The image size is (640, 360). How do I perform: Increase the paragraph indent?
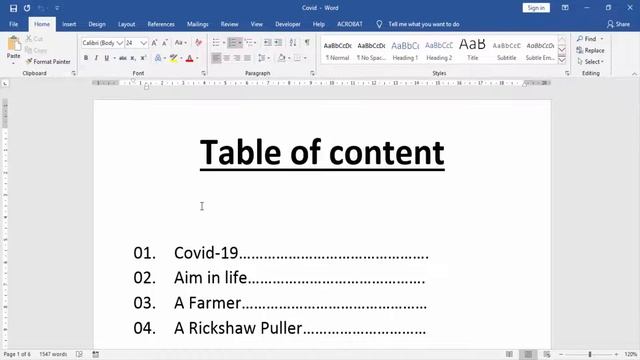click(x=278, y=42)
